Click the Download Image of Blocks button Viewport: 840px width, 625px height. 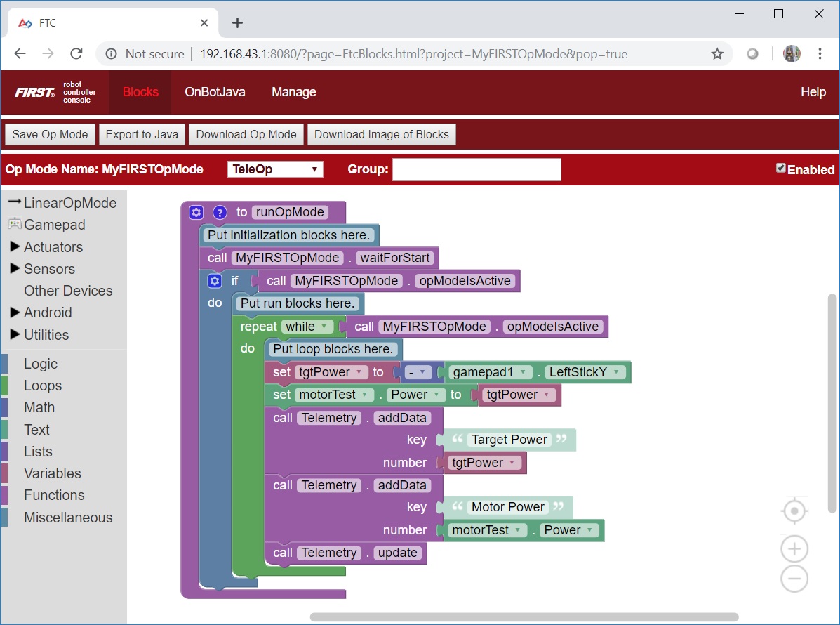pos(382,134)
